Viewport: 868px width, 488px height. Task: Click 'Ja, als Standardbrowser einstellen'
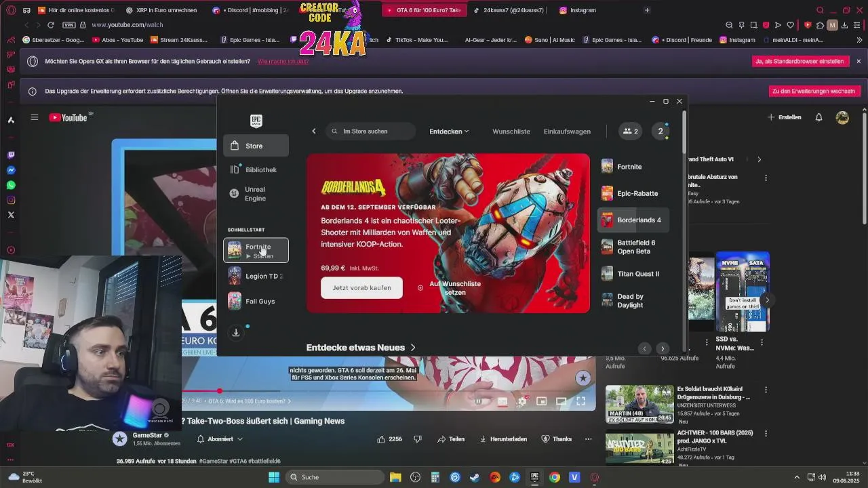click(x=800, y=61)
